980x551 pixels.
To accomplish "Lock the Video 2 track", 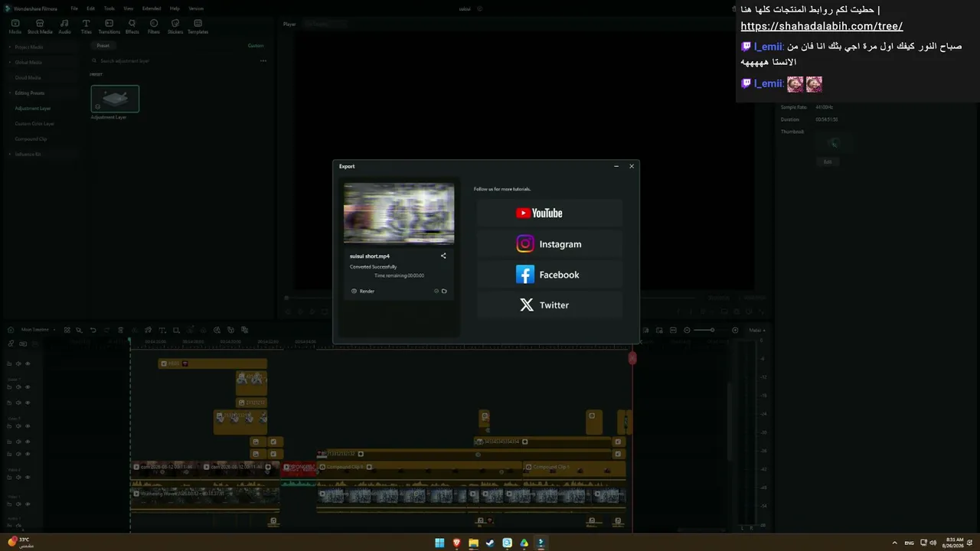I will pyautogui.click(x=9, y=478).
